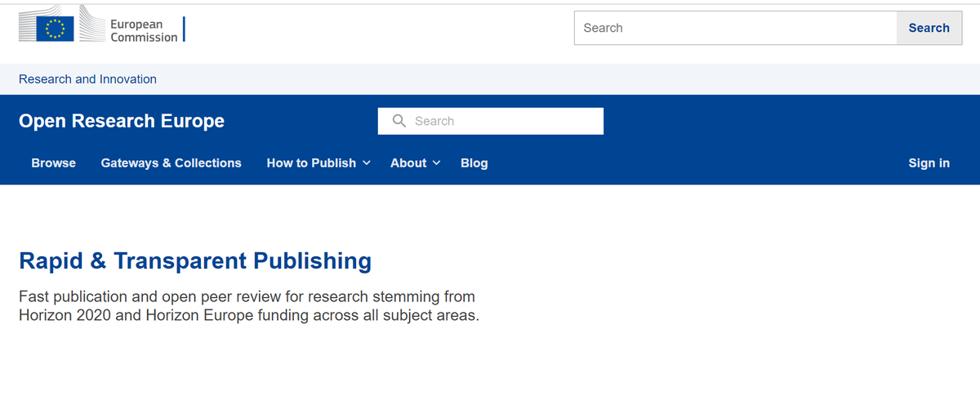Open the Research and Innovation link
Viewport: 980px width, 396px height.
pyautogui.click(x=87, y=79)
